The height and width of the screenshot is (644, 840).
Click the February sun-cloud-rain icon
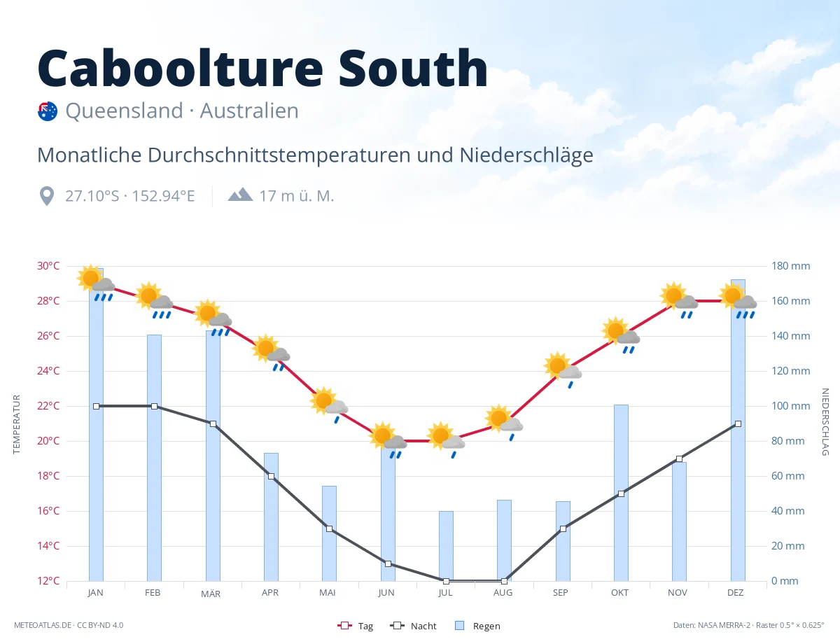155,300
